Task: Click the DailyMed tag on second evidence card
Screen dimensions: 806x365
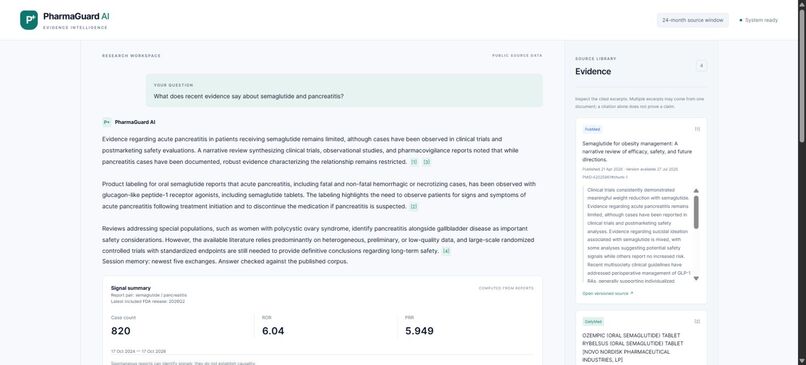Action: (593, 321)
